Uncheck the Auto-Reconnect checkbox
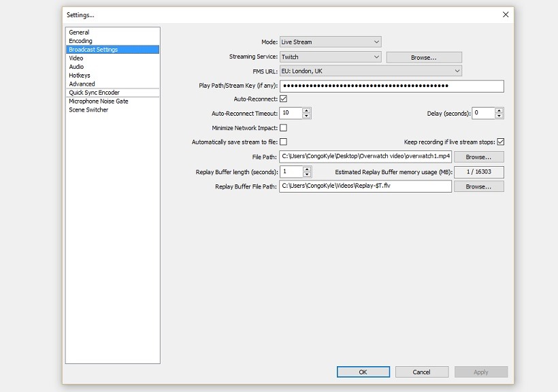The width and height of the screenshot is (558, 392). tap(283, 99)
